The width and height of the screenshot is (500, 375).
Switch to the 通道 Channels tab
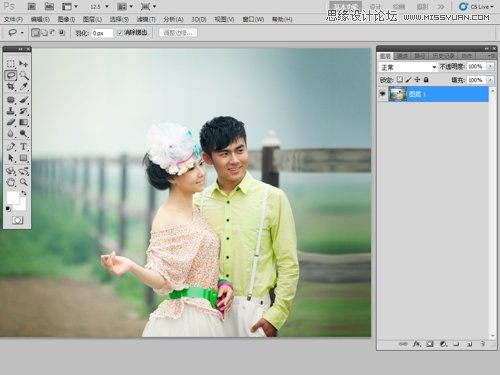point(402,56)
